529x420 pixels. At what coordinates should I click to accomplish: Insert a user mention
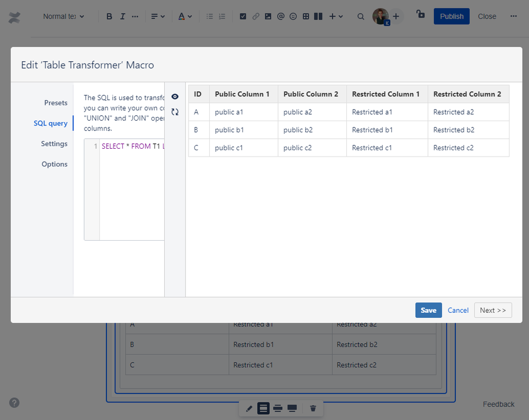coord(280,16)
